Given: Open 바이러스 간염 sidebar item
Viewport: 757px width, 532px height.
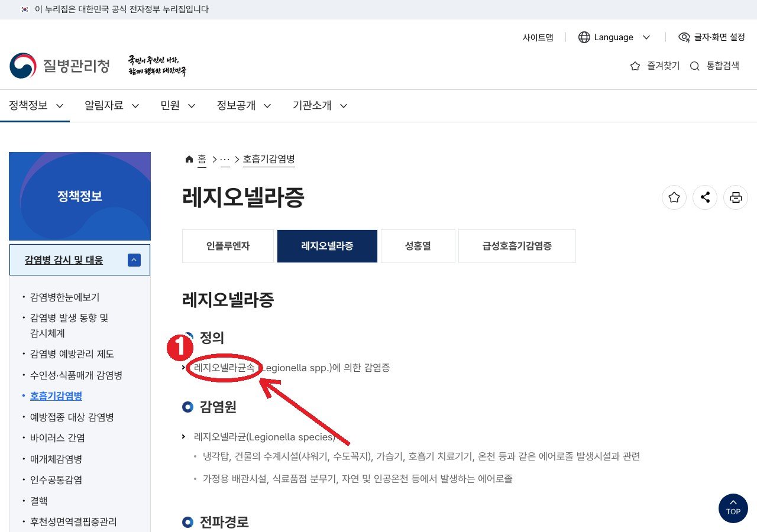Looking at the screenshot, I should tap(57, 438).
